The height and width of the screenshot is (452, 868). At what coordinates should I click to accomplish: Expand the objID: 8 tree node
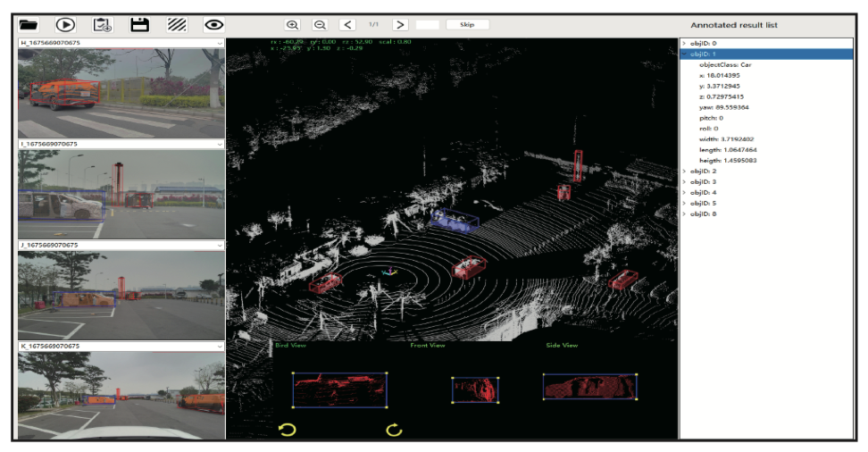click(x=684, y=213)
